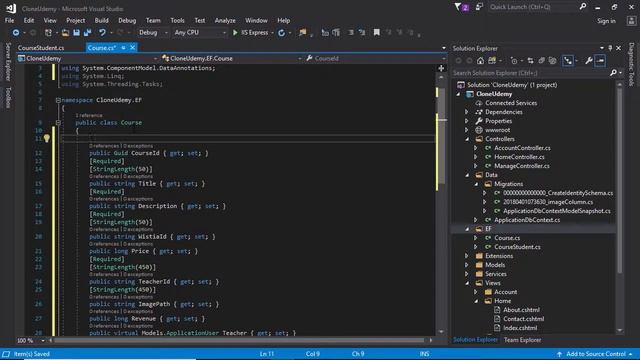Click the Increase indent icon

362,33
